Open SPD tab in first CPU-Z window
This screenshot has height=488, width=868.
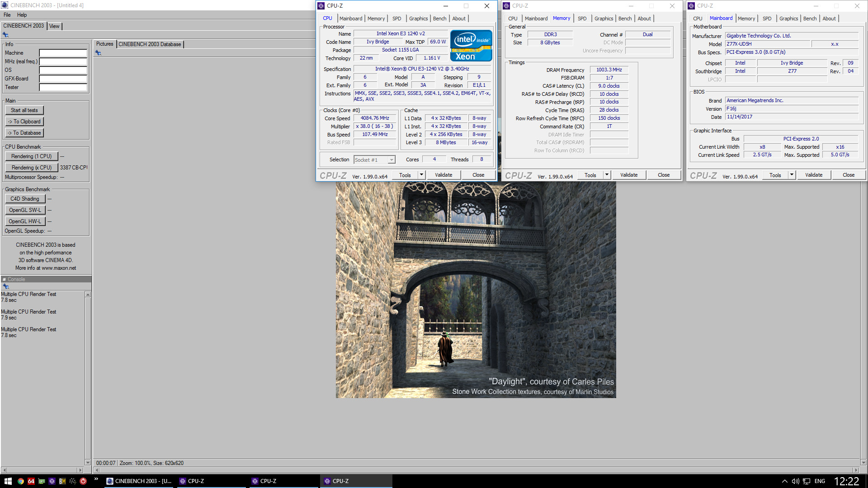pos(396,19)
